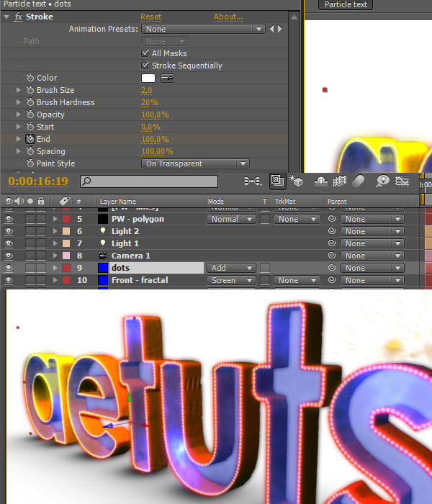Click dots layer red label color
Image resolution: width=432 pixels, height=504 pixels.
pos(66,268)
